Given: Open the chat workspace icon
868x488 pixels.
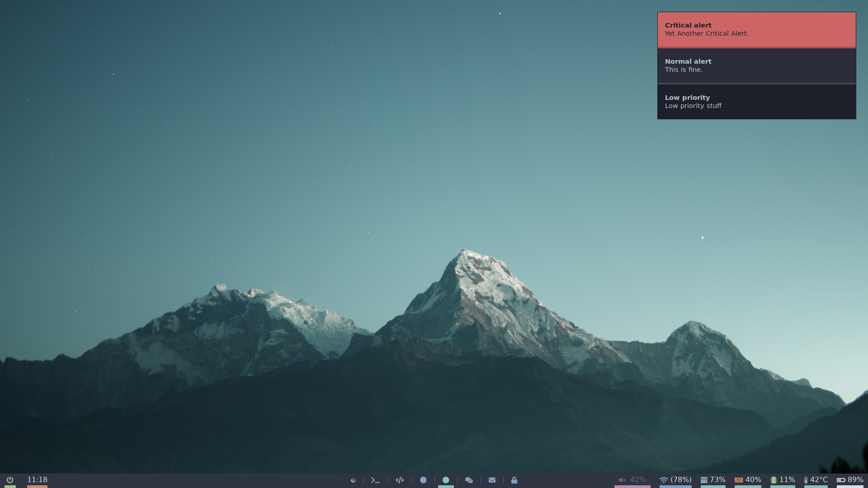Looking at the screenshot, I should [469, 480].
